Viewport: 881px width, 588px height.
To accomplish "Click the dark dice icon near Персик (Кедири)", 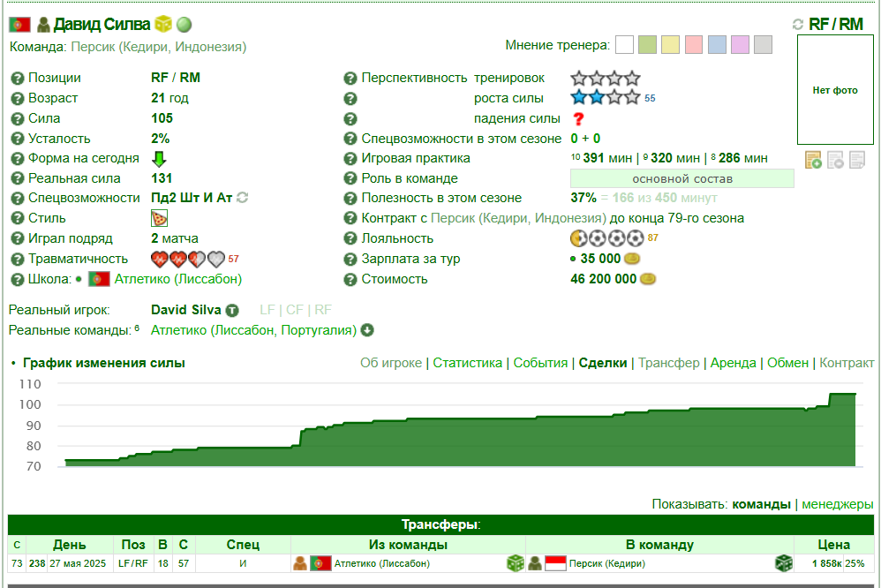I will pos(784,563).
